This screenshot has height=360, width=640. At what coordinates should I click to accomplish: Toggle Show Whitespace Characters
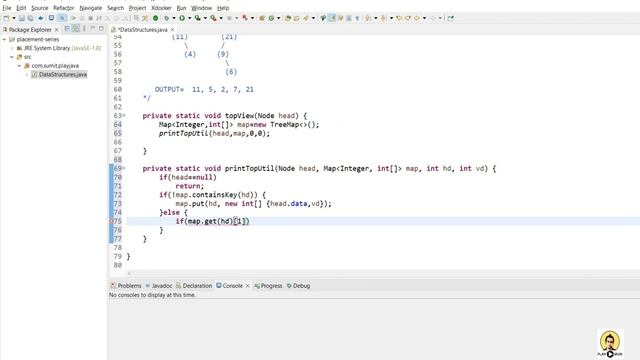pos(357,18)
